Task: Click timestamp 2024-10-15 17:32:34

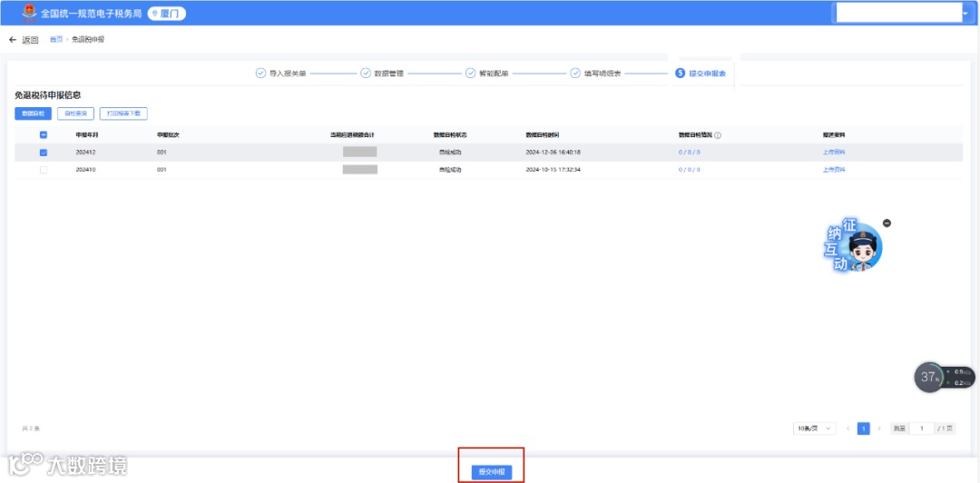Action: (x=554, y=170)
